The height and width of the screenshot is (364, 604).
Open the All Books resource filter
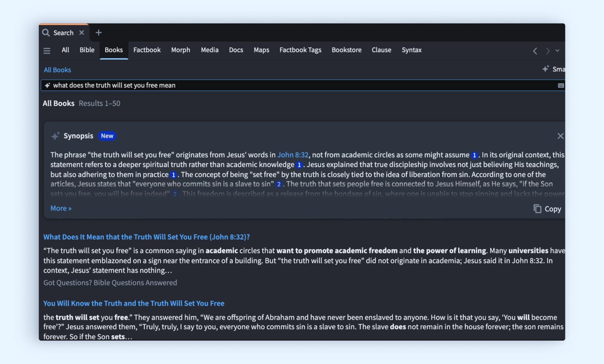(x=57, y=70)
